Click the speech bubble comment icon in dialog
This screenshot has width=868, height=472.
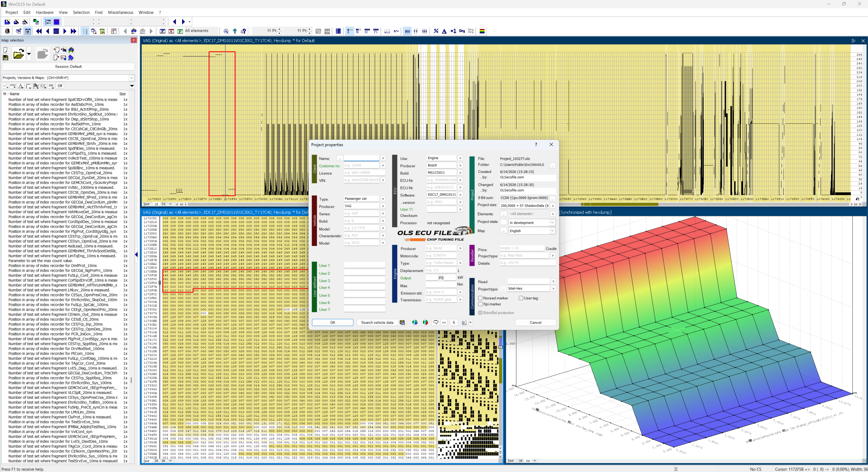click(436, 322)
